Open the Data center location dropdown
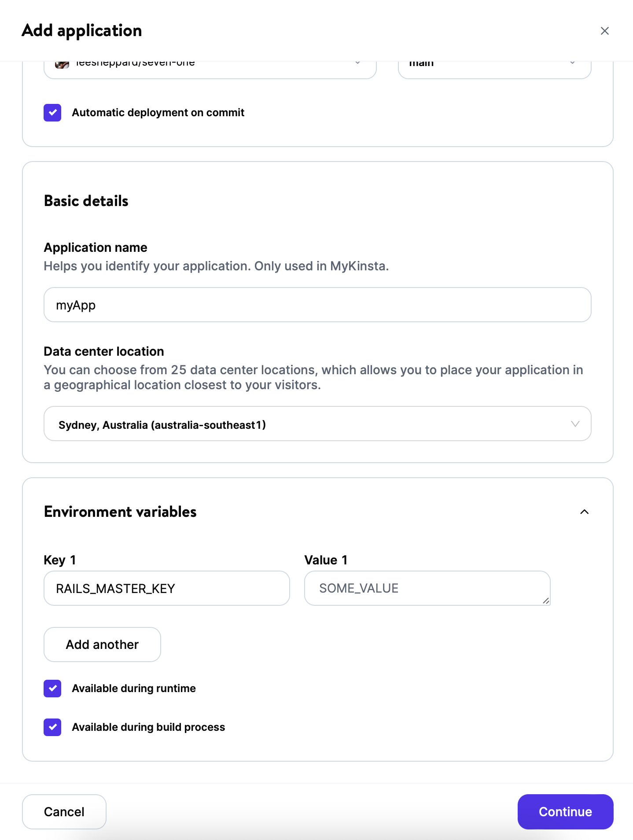 (317, 424)
